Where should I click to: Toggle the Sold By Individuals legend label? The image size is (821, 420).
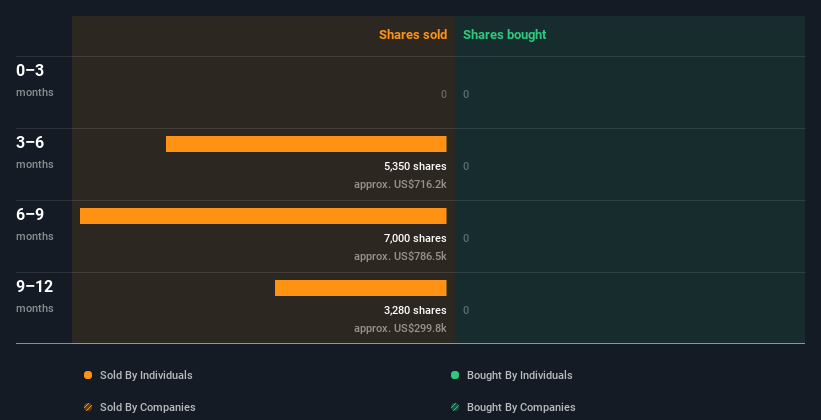coord(146,375)
